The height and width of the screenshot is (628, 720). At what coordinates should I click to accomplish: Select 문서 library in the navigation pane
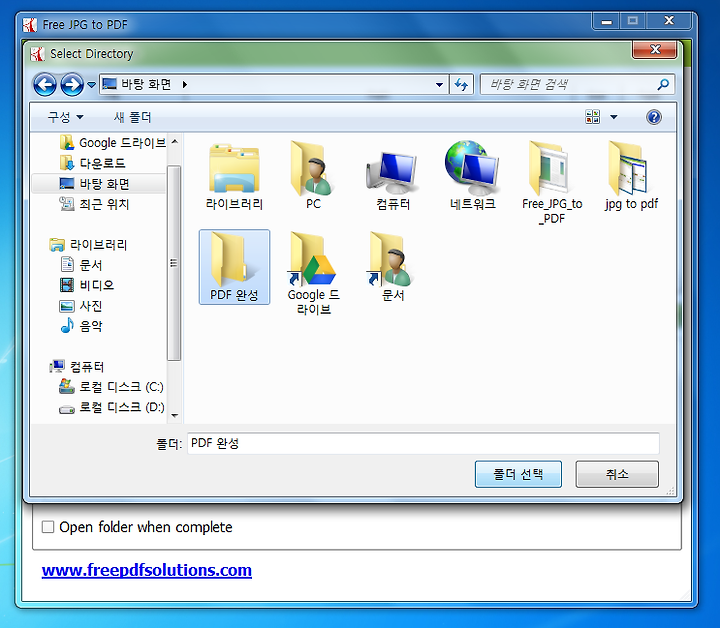(x=81, y=265)
